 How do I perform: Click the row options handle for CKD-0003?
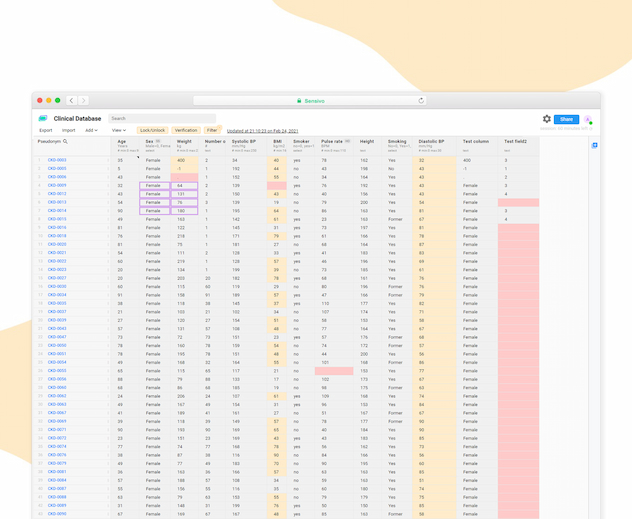[x=108, y=160]
